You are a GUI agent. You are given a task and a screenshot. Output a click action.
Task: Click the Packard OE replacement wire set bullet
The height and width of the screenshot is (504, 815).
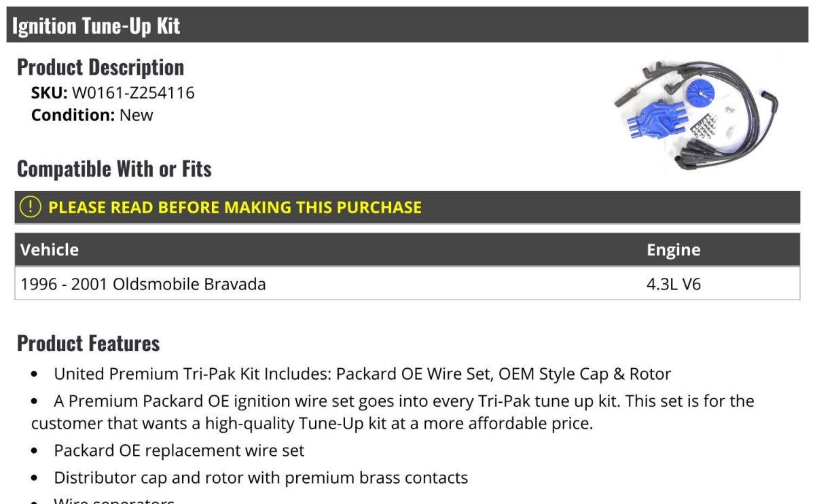click(x=179, y=450)
